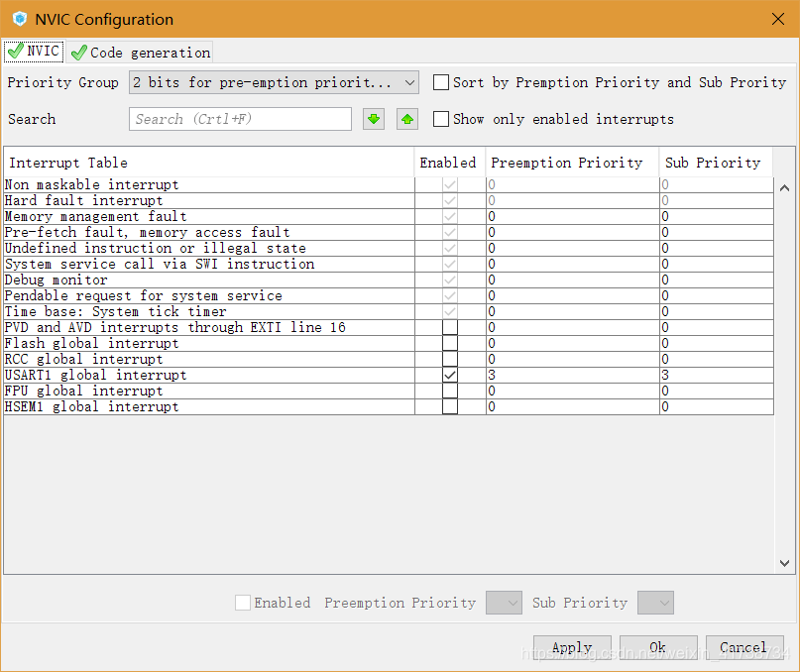Select Flash global interrupt row name

(x=92, y=343)
